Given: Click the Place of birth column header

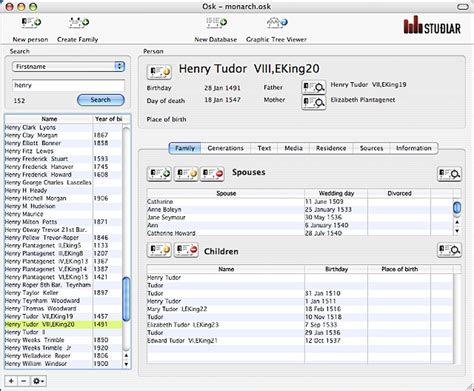Looking at the screenshot, I should coord(399,269).
